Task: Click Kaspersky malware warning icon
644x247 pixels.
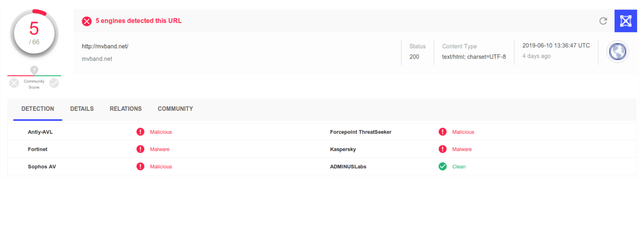Action: 442,149
